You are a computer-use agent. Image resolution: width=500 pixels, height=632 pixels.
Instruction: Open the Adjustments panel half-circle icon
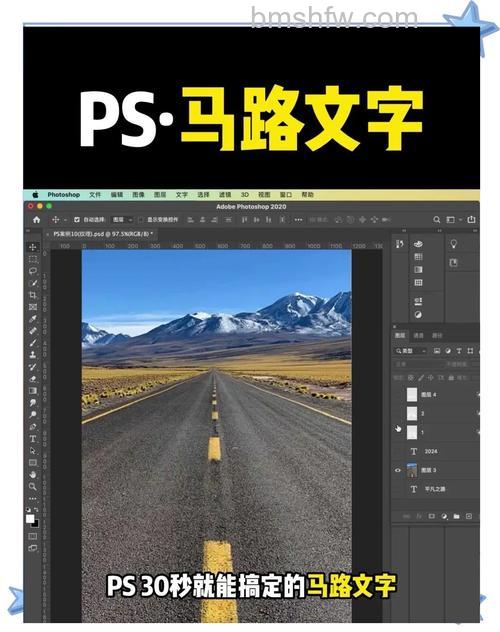coord(418,315)
